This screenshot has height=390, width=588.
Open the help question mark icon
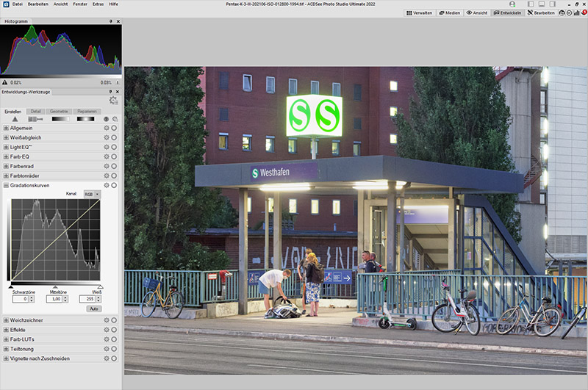click(106, 119)
